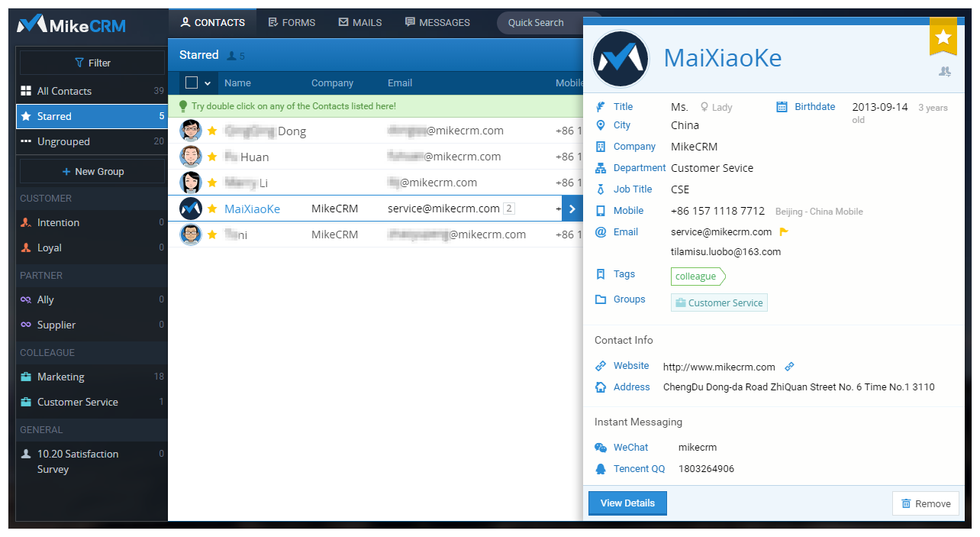Screen dimensions: 980x537
Task: Open the FORMS tab
Action: click(292, 23)
